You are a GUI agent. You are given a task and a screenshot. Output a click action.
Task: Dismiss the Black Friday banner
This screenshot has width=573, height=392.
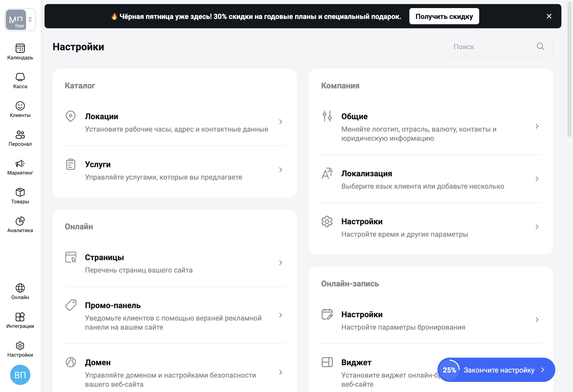(549, 16)
